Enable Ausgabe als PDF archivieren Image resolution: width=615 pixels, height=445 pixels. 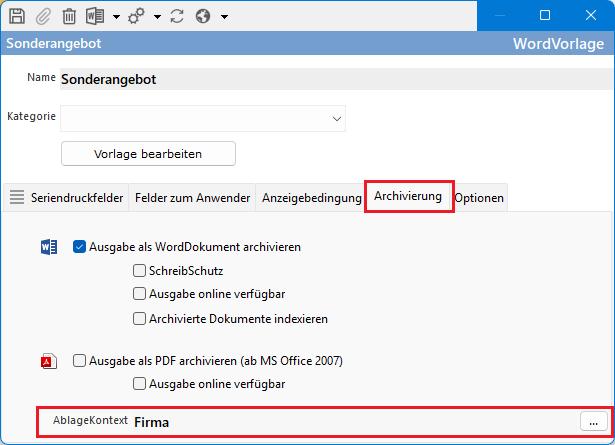click(x=80, y=361)
